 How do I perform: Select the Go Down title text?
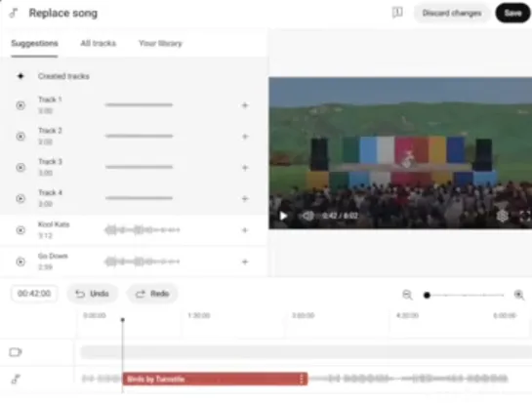point(53,256)
